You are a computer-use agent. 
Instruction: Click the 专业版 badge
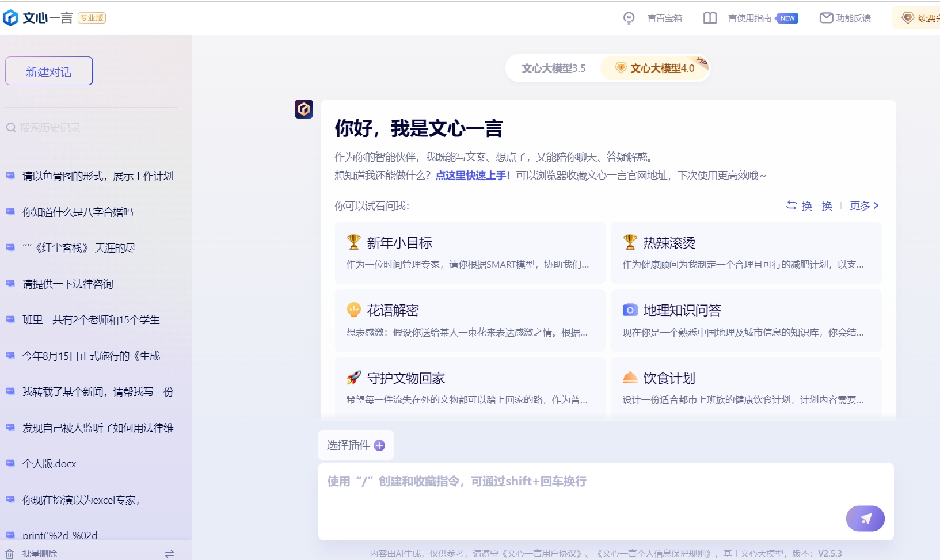92,18
